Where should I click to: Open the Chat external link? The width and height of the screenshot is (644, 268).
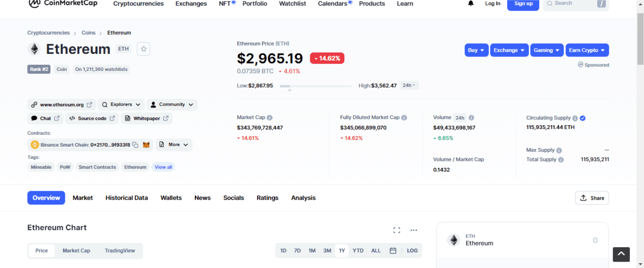point(45,118)
